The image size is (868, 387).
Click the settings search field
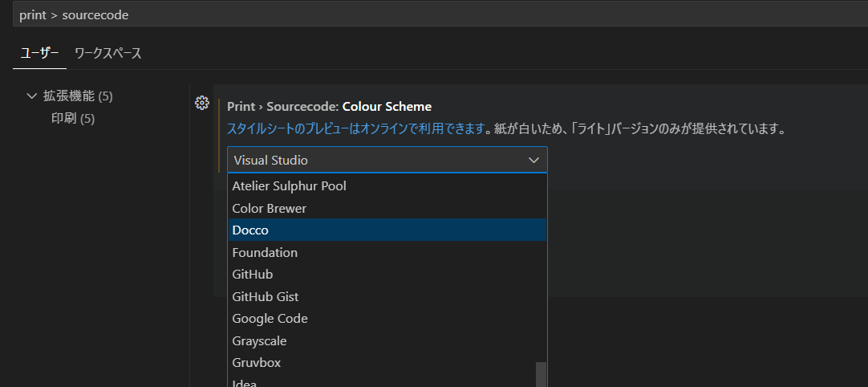point(440,15)
